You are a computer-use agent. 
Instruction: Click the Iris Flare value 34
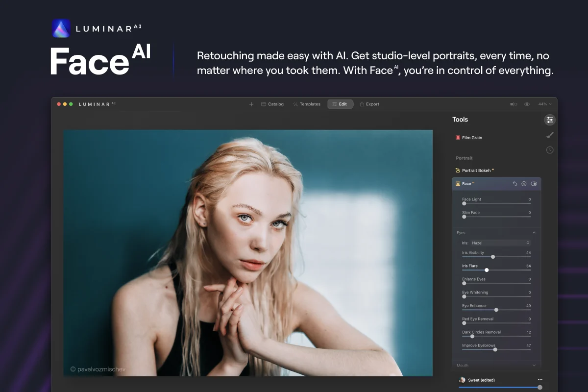528,266
